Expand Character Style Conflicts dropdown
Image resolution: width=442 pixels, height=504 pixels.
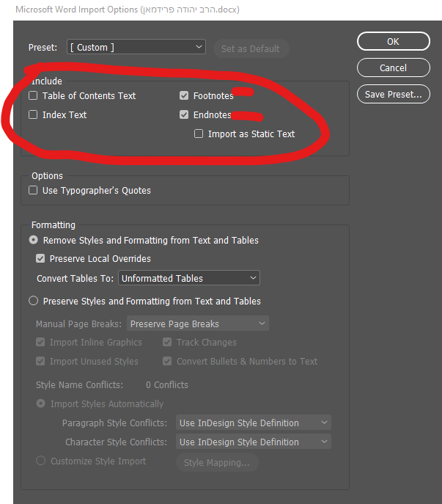point(254,442)
